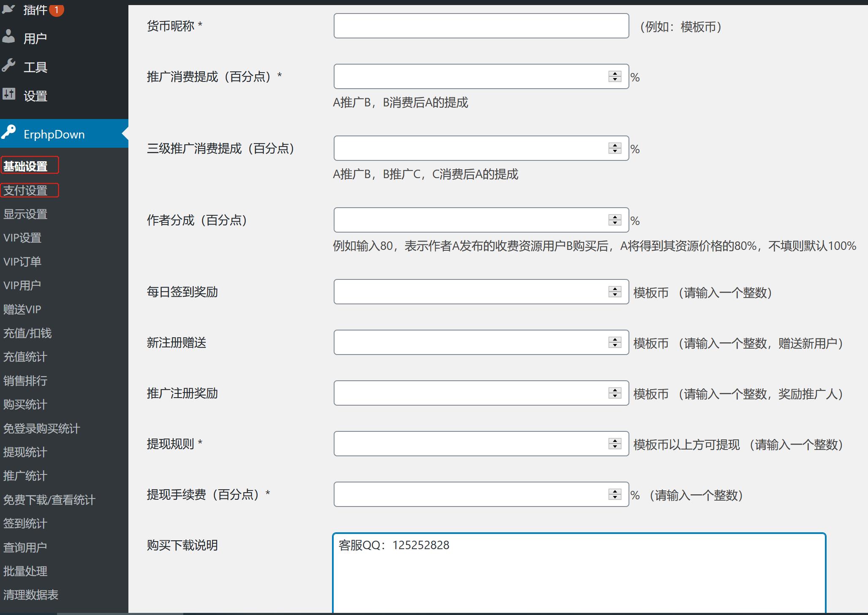Go to 支付设置 page

[25, 190]
